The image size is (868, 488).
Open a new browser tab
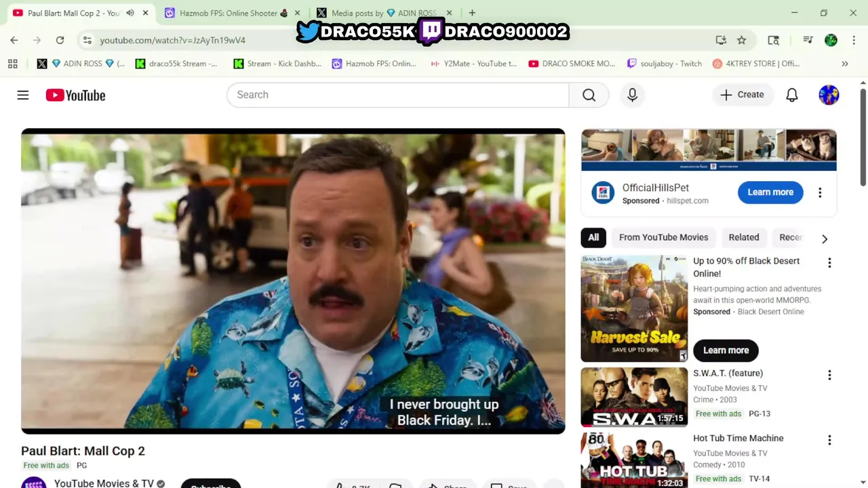(x=472, y=13)
